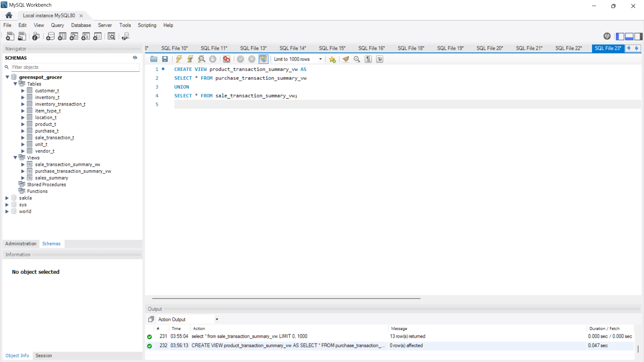Open the Database menu
This screenshot has width=644, height=362.
81,25
